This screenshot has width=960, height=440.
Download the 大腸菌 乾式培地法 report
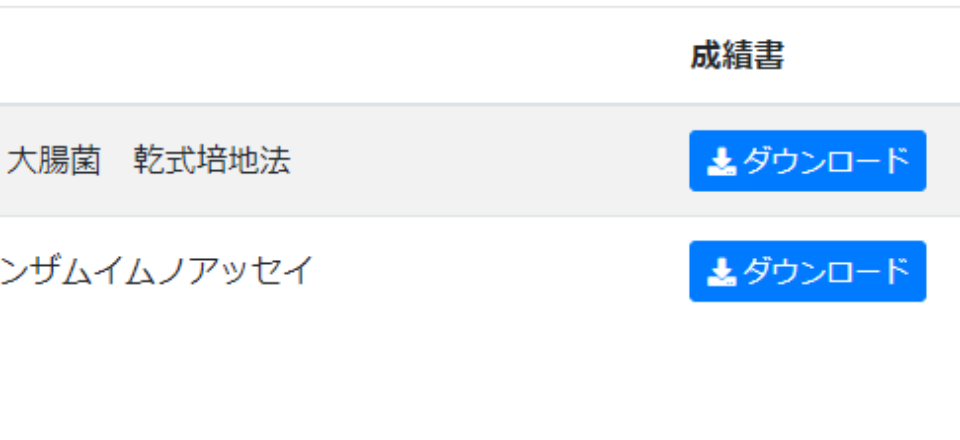(808, 161)
